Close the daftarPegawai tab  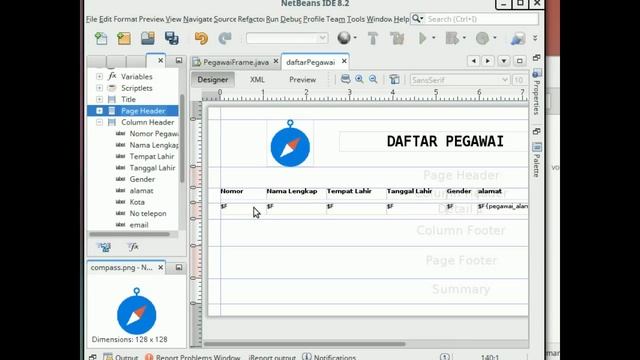344,61
